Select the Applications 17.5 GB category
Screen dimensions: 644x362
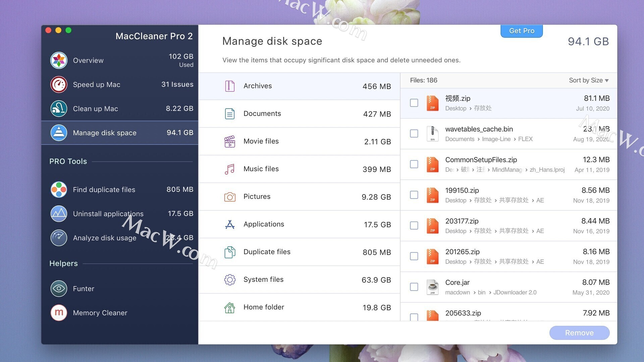[x=299, y=224]
